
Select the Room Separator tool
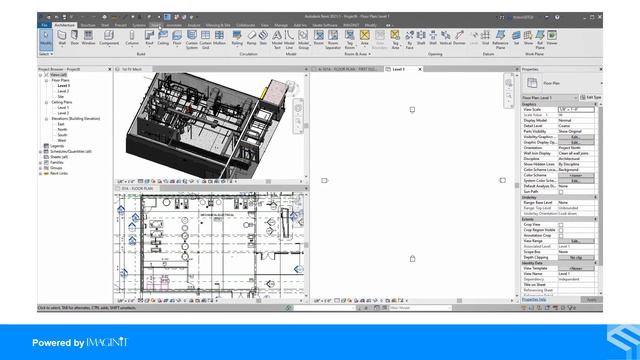[333, 40]
